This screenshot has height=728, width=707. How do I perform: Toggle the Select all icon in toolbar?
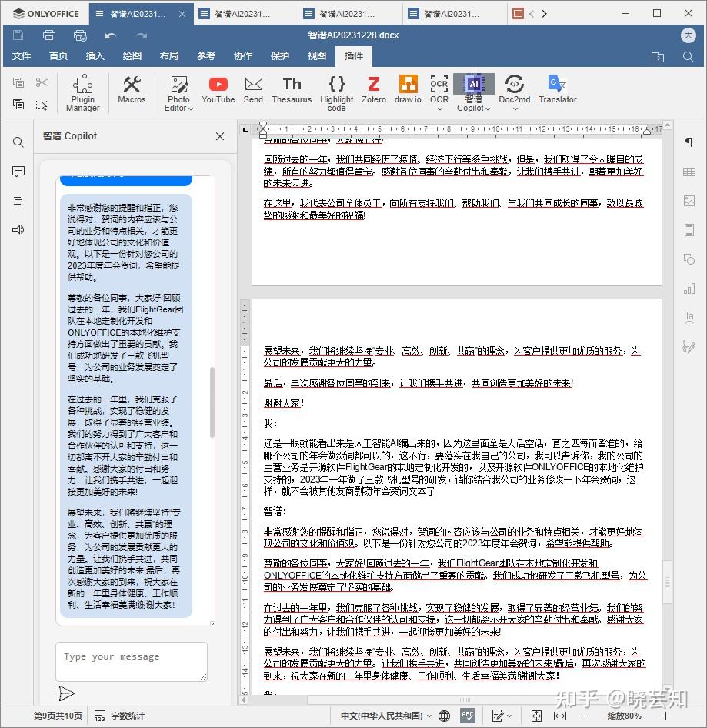(42, 104)
